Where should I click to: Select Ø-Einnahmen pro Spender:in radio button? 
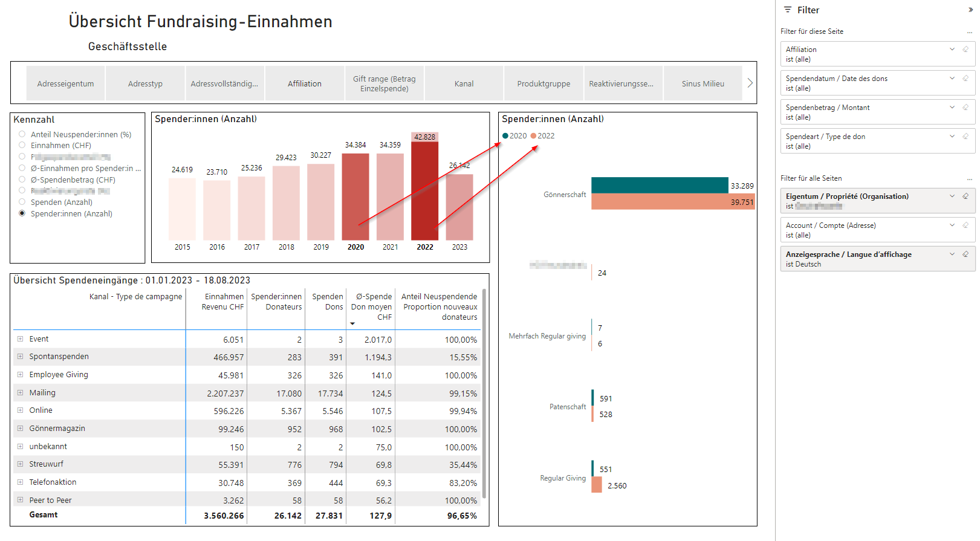point(22,168)
